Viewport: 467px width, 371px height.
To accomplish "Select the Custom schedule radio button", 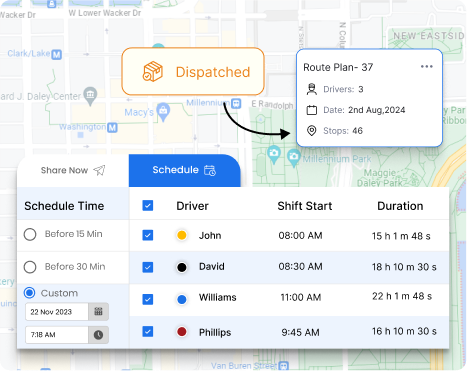I will pos(30,293).
